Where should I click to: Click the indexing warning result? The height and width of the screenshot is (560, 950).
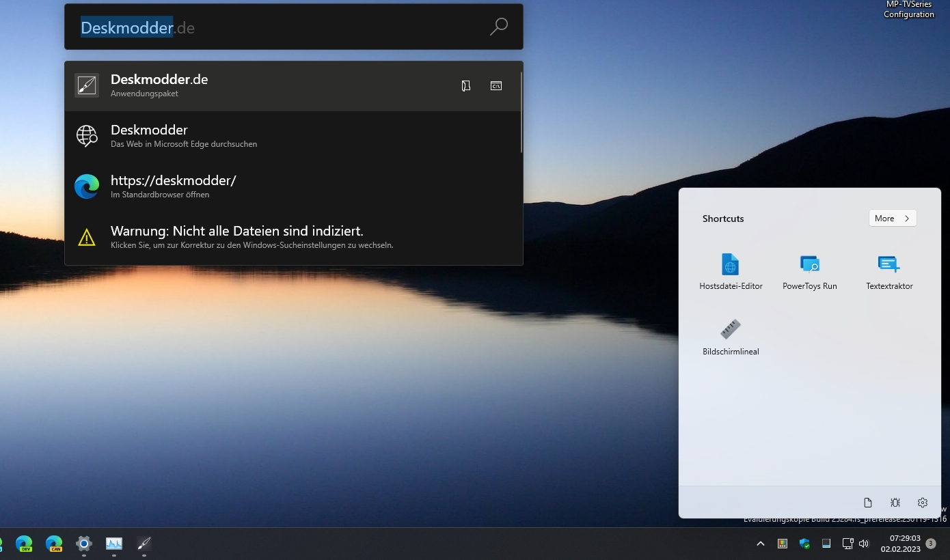point(293,237)
